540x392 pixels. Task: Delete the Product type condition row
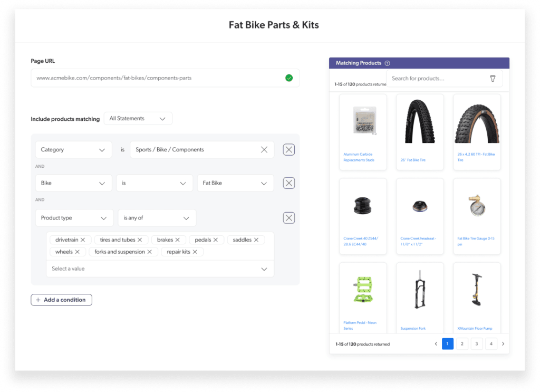288,218
